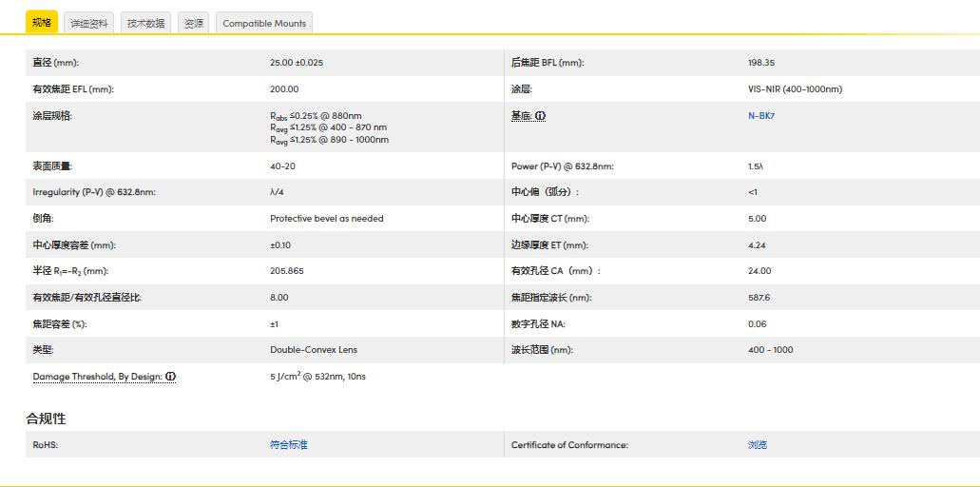Click the 有效焦距 EFL (mm) label
The height and width of the screenshot is (487, 980).
73,88
